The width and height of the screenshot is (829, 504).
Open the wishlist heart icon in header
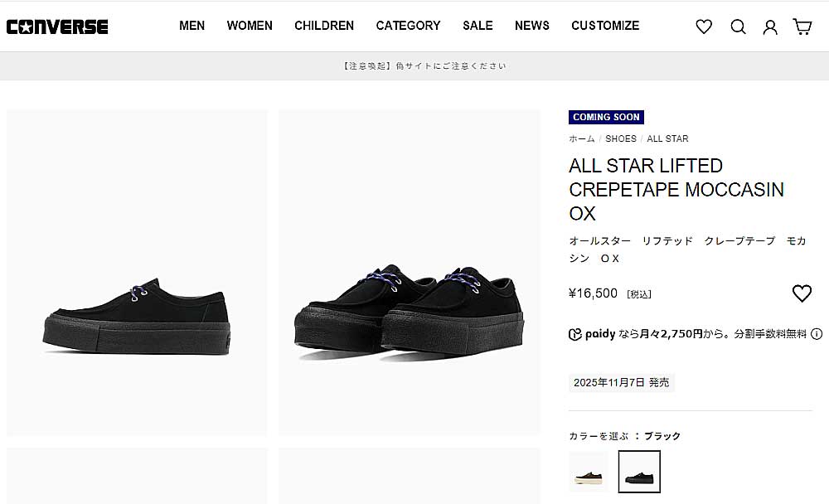(x=704, y=27)
